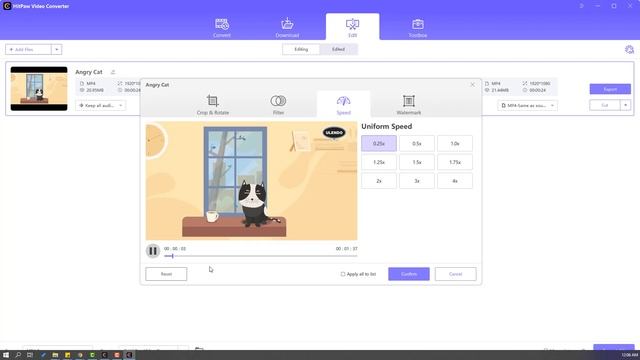Open the Watermark tab in dialog

(409, 104)
